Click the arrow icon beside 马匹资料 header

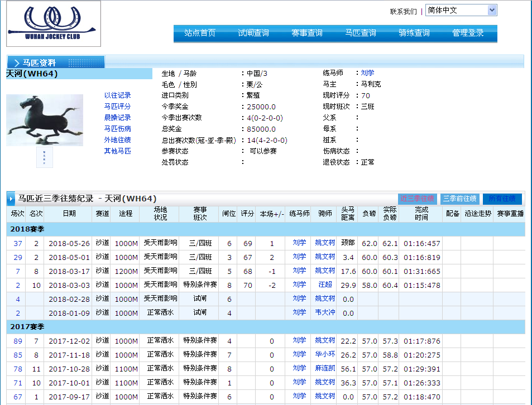16,62
